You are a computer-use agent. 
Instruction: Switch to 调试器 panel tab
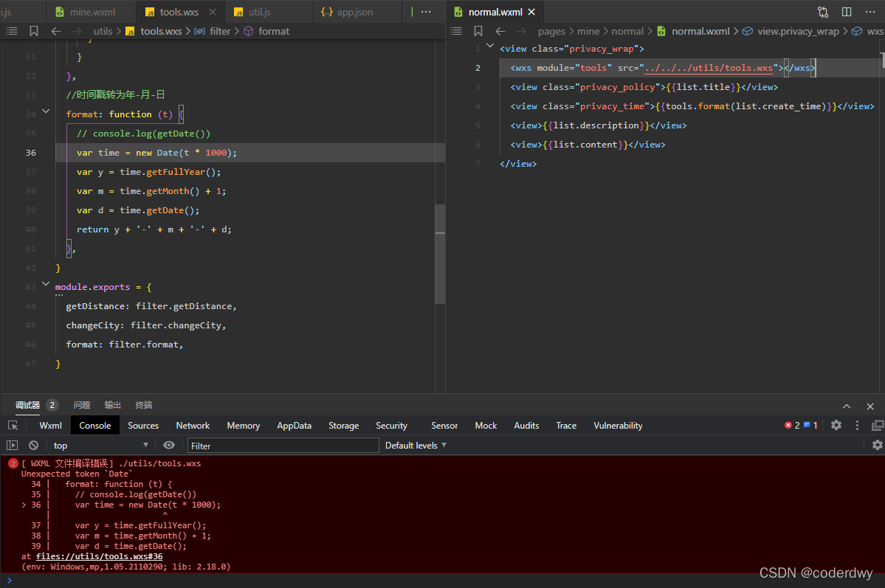(27, 405)
